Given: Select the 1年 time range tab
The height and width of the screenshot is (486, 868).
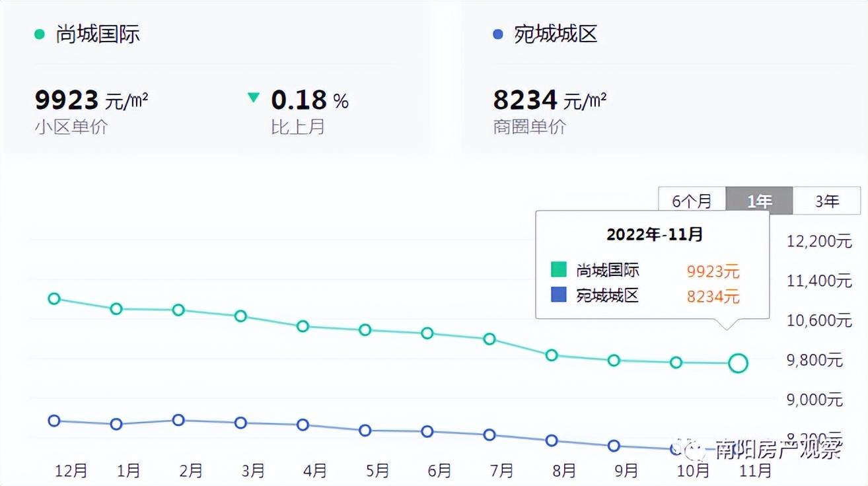Looking at the screenshot, I should pos(760,201).
